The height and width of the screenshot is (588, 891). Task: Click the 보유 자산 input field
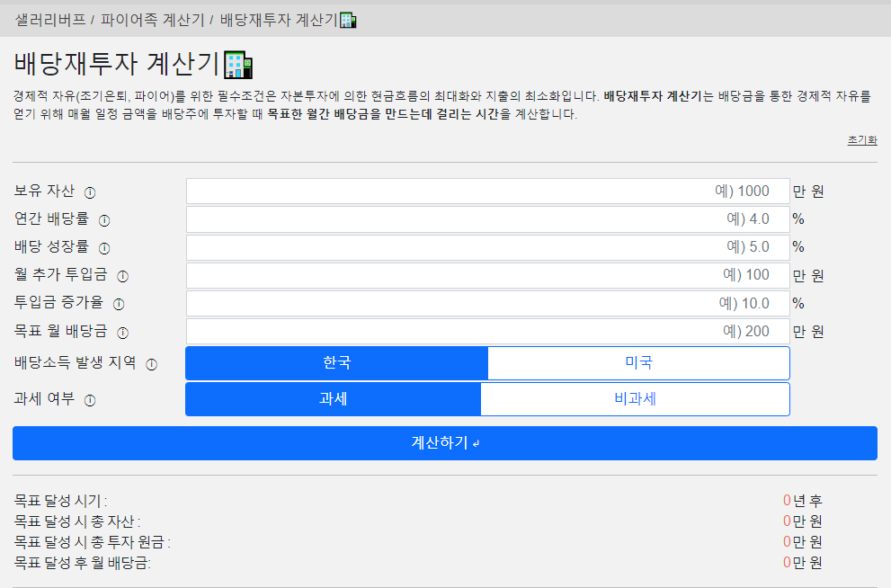click(487, 191)
